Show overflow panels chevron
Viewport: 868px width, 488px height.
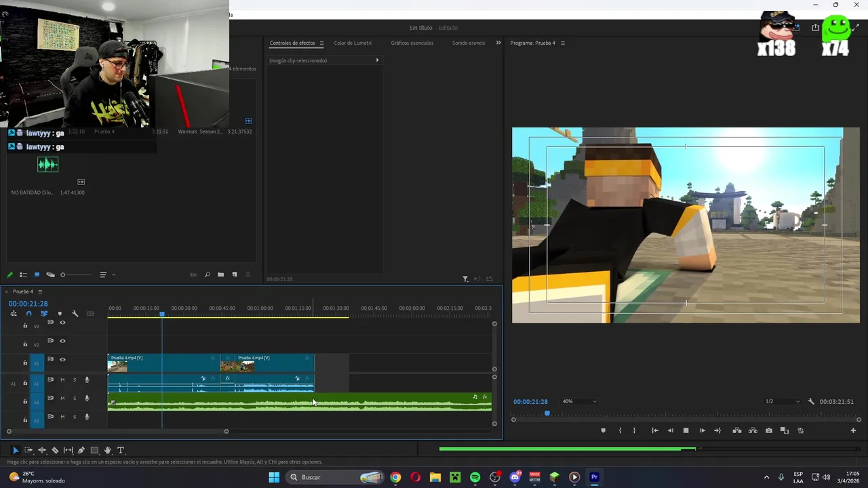[x=498, y=43]
